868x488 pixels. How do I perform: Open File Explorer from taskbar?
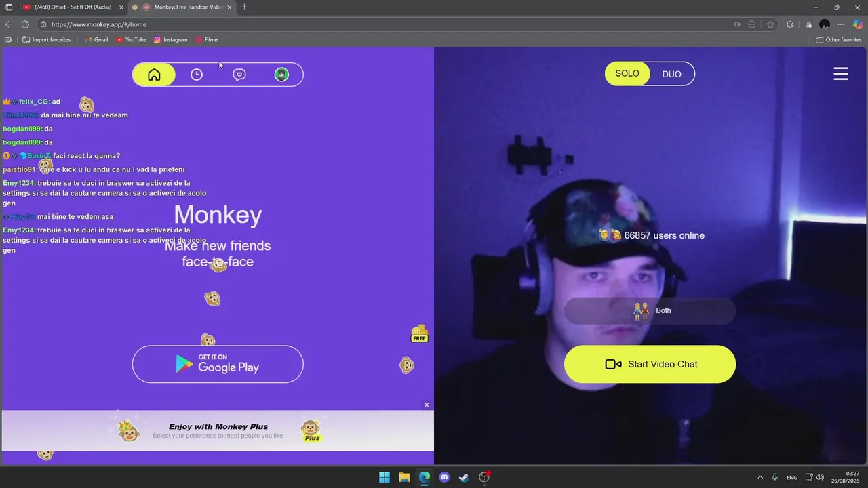(404, 477)
